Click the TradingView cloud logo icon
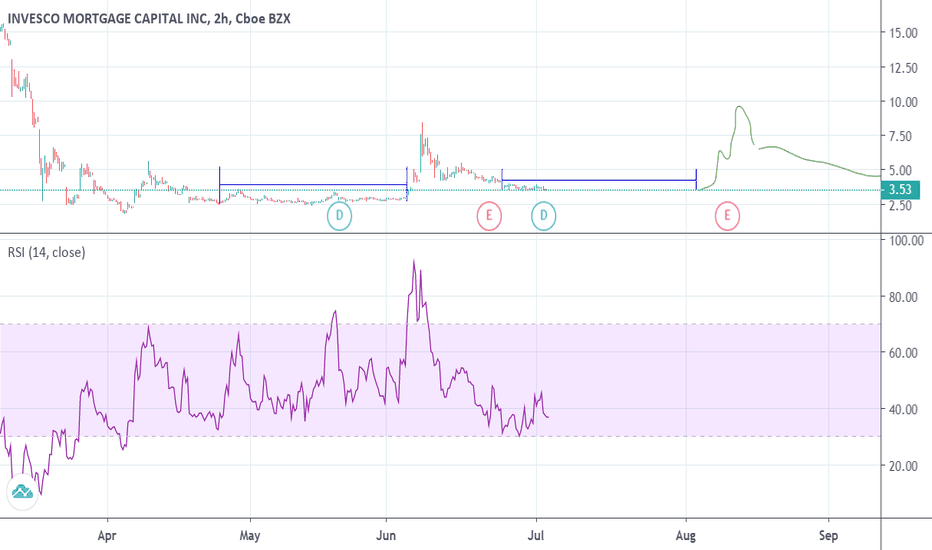The width and height of the screenshot is (932, 550). [22, 492]
